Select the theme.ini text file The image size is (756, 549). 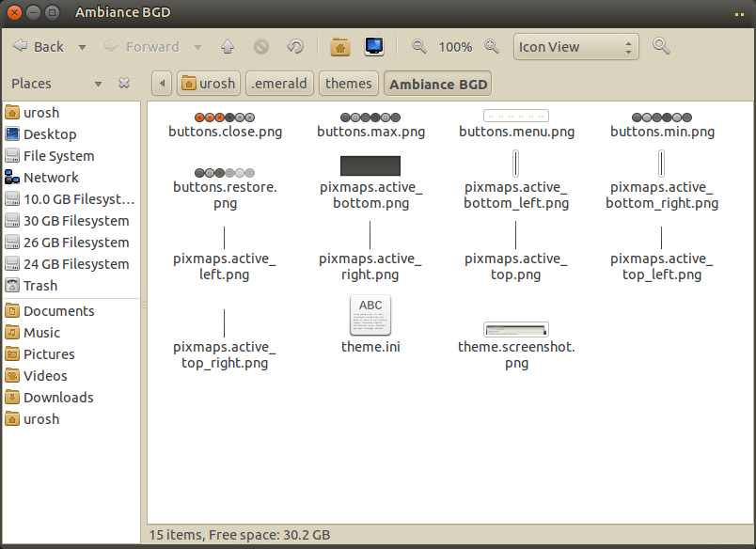(370, 324)
